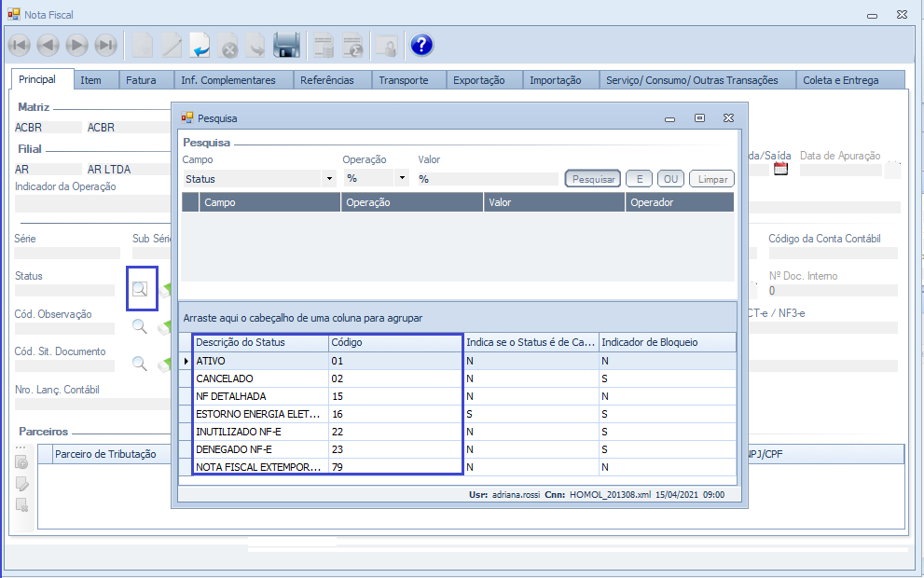Open Help with the blue question mark
The width and height of the screenshot is (924, 578).
click(x=421, y=45)
